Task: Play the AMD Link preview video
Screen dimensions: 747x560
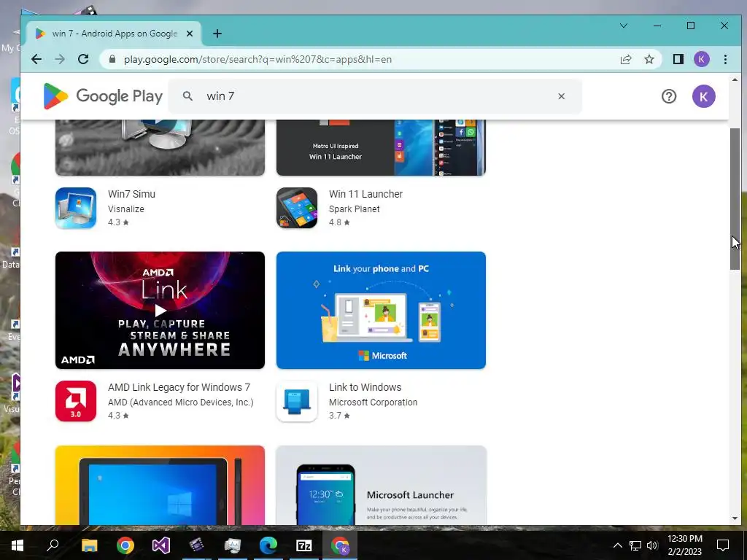Action: (x=160, y=311)
